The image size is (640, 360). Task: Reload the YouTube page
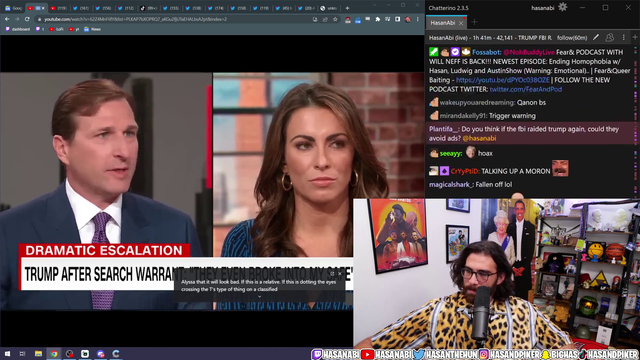[27, 19]
